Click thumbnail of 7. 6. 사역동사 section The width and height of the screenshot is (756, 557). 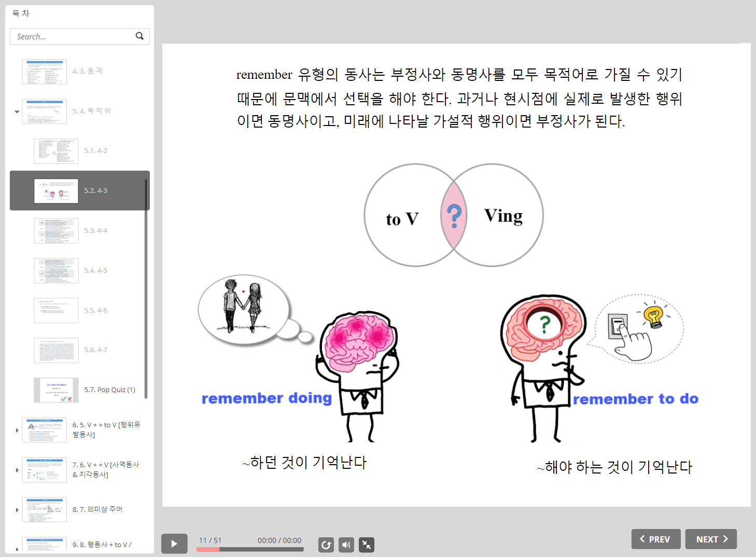coord(45,470)
